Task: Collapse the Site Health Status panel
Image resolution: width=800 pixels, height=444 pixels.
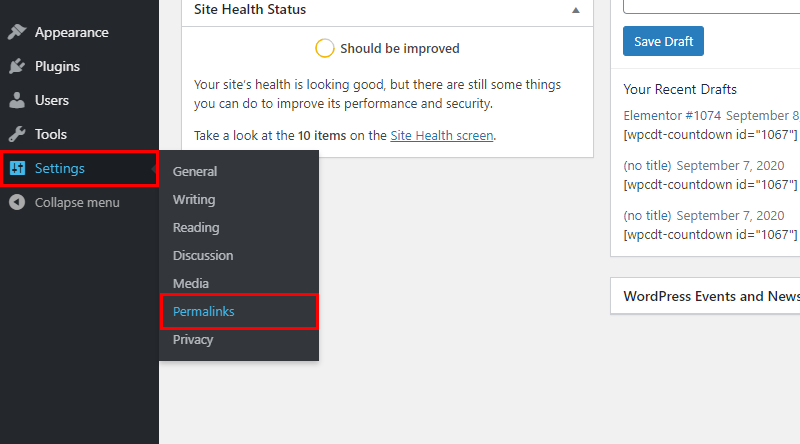Action: (576, 10)
